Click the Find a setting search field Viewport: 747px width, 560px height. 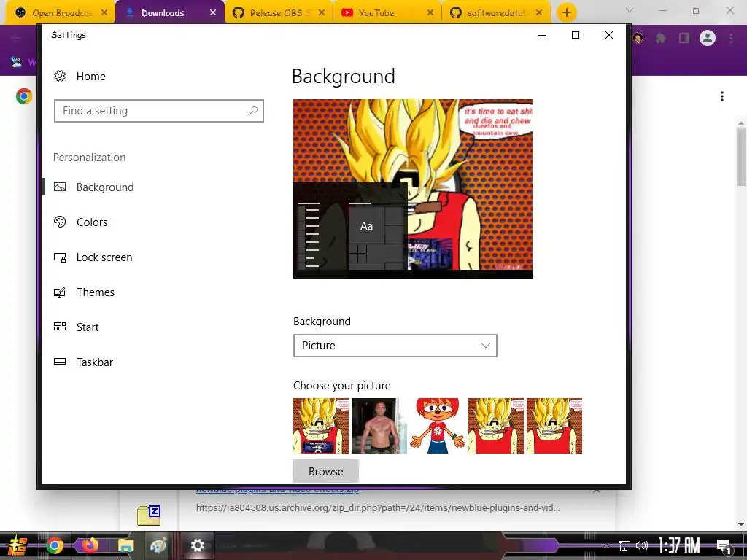158,111
